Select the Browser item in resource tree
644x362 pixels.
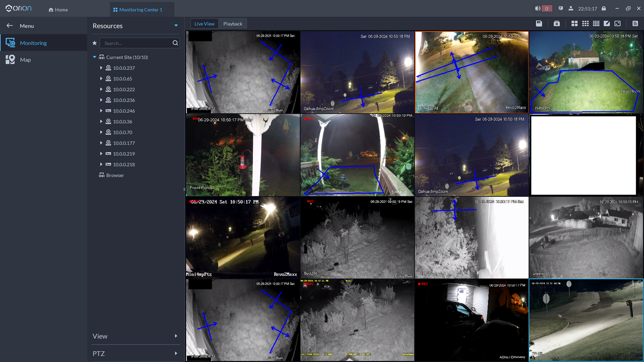(x=111, y=176)
